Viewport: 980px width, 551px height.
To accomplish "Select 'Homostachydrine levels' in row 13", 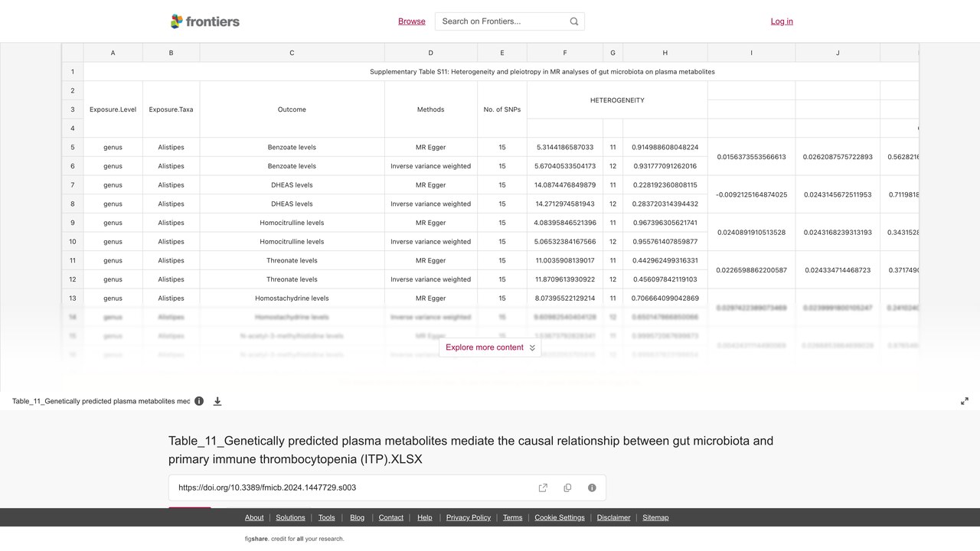I will coord(292,298).
